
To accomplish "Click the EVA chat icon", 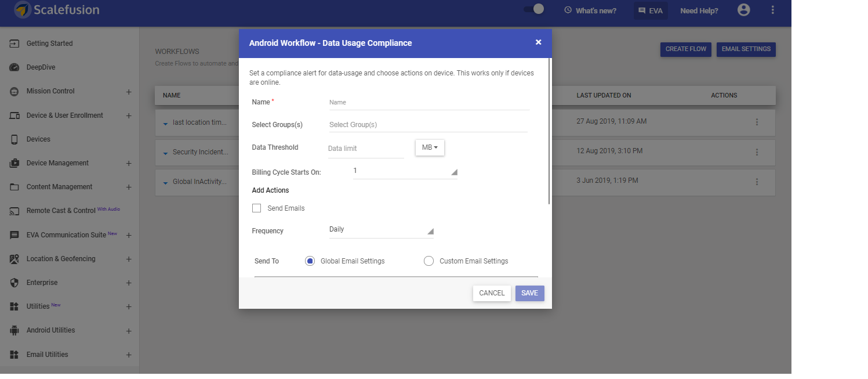I will tap(642, 10).
